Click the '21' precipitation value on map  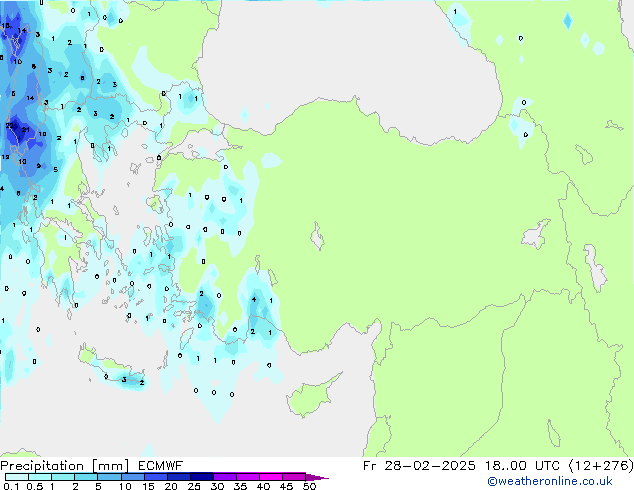25,130
